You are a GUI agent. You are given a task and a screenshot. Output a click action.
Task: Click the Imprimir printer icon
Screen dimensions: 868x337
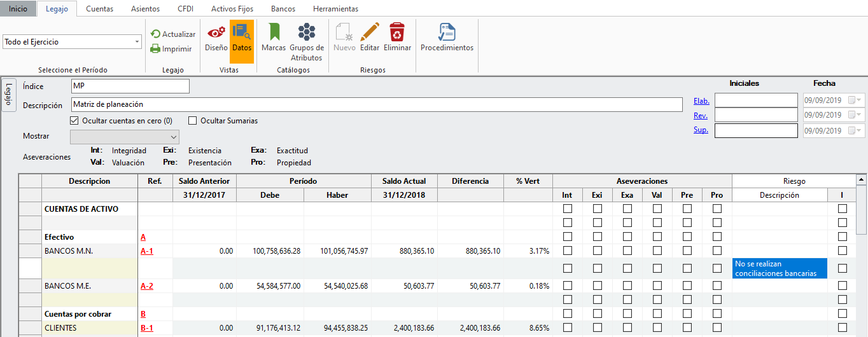[155, 49]
